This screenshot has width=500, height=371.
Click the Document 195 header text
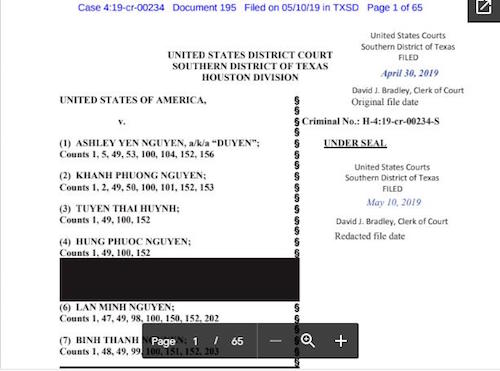point(204,7)
